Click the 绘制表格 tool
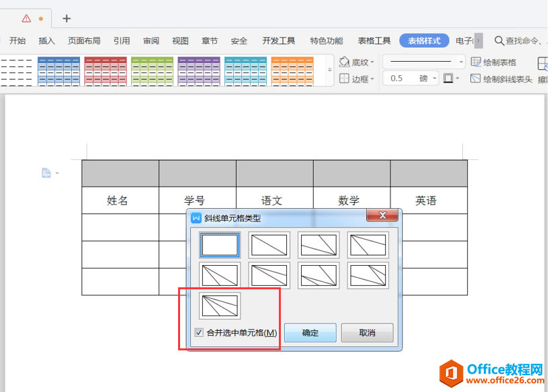 [x=494, y=62]
